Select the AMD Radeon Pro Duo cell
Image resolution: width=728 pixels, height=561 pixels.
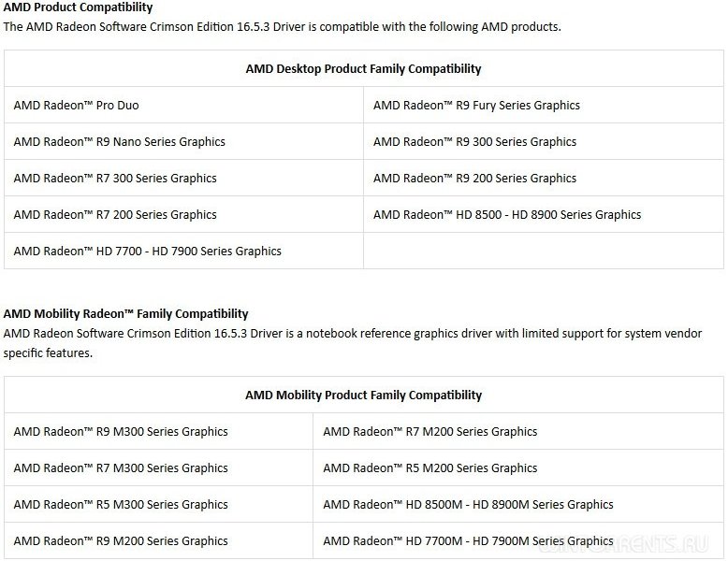pyautogui.click(x=77, y=106)
